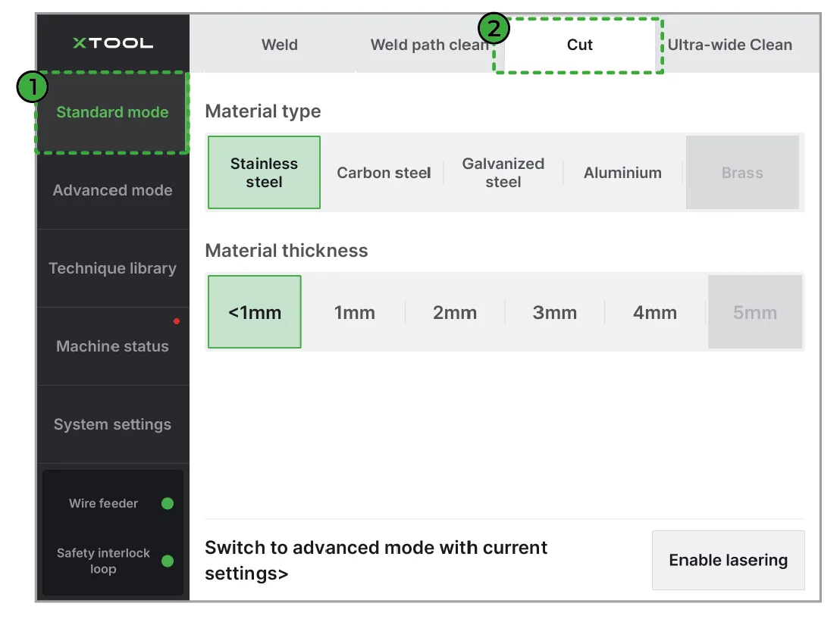Click the Safety interlock loop green indicator

pyautogui.click(x=168, y=561)
